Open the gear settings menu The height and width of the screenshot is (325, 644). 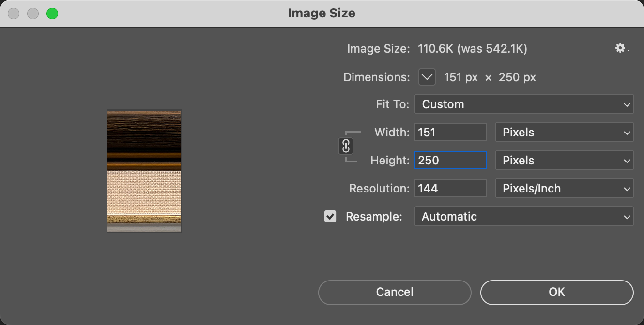(x=622, y=48)
